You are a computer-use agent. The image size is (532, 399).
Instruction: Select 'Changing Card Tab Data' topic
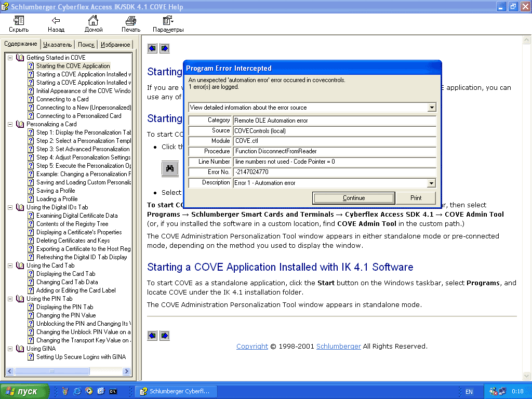[67, 282]
